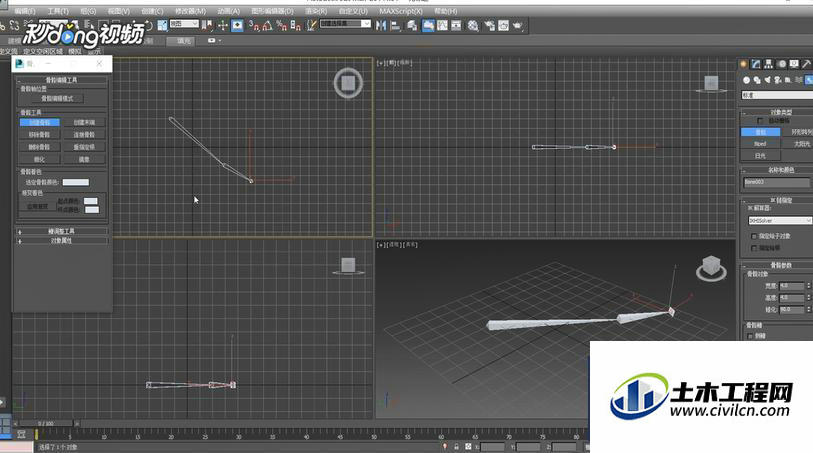Click the Biped object type button
Viewport: 813px width, 453px height.
point(760,144)
